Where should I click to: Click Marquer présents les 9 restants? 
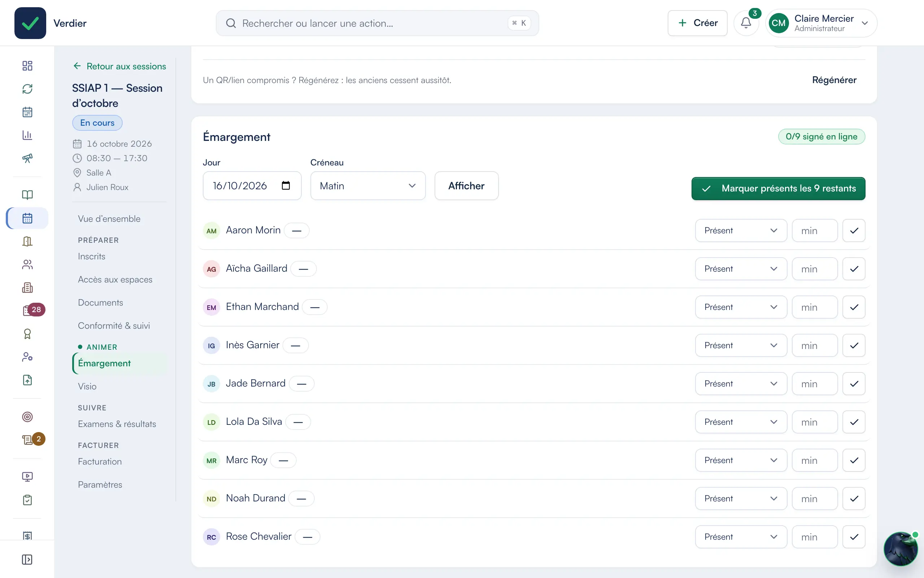point(778,189)
